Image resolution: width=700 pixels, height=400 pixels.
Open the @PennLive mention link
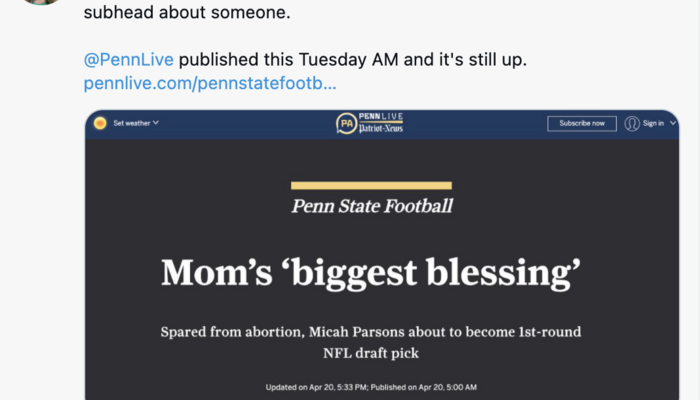(x=129, y=59)
